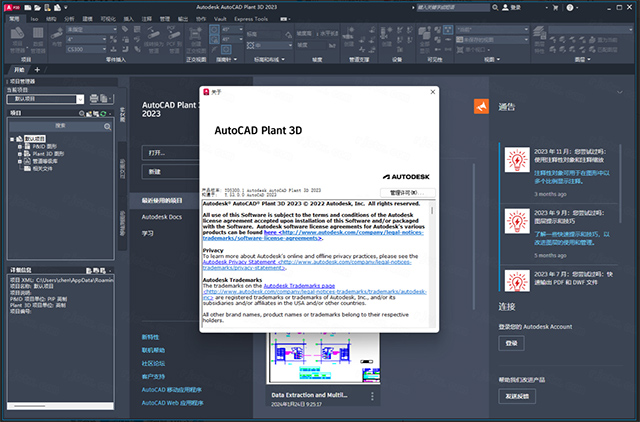
Task: Select Autodesk Docs in Start page sidebar
Action: (162, 217)
